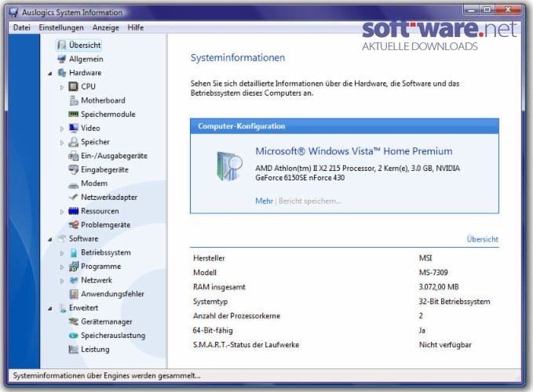This screenshot has width=533, height=392.
Task: Collapse the Erweitert tree node
Action: pos(50,309)
